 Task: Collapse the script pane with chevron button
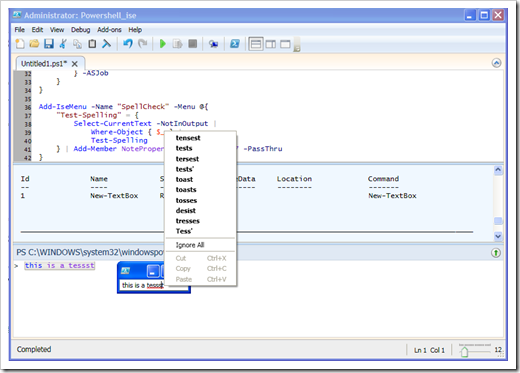coord(496,63)
